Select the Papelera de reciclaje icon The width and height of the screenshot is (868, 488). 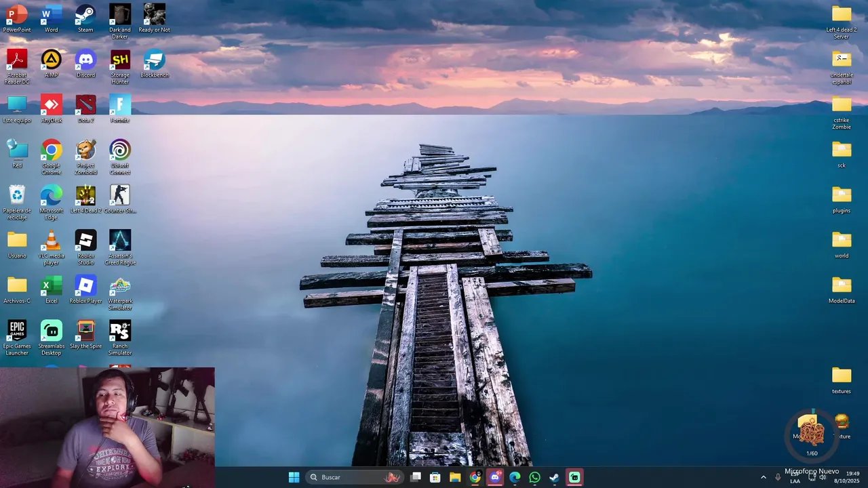[17, 203]
